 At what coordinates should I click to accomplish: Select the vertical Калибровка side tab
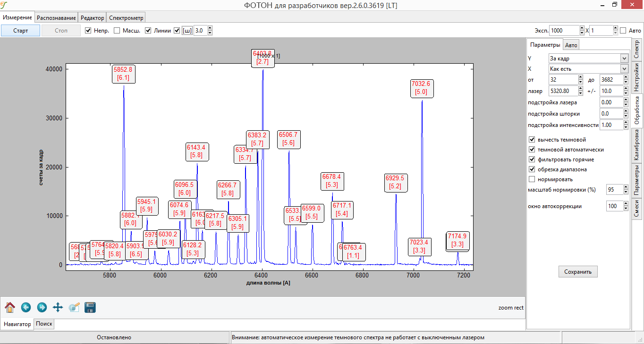click(637, 146)
